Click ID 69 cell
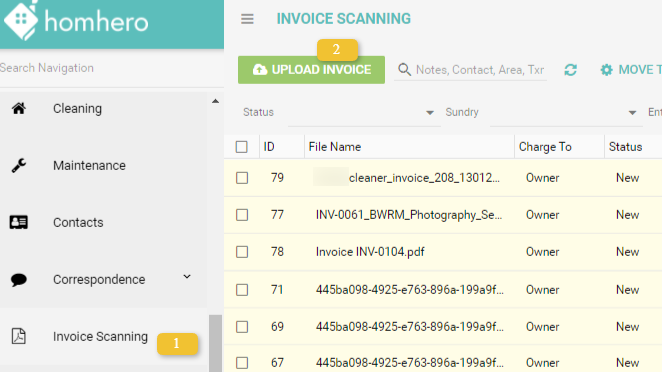This screenshot has width=662, height=372. click(x=277, y=327)
